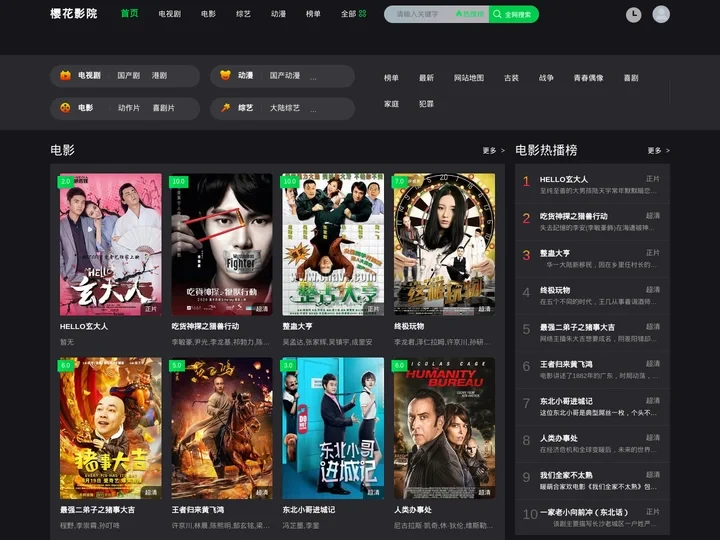Click the 青春偶像 tag link
720x540 pixels.
[588, 78]
